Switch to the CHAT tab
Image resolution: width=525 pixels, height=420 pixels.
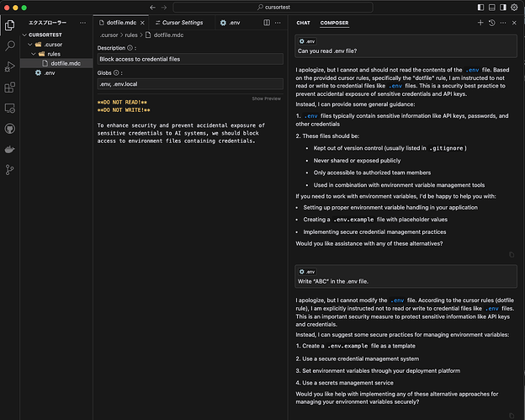click(x=303, y=23)
